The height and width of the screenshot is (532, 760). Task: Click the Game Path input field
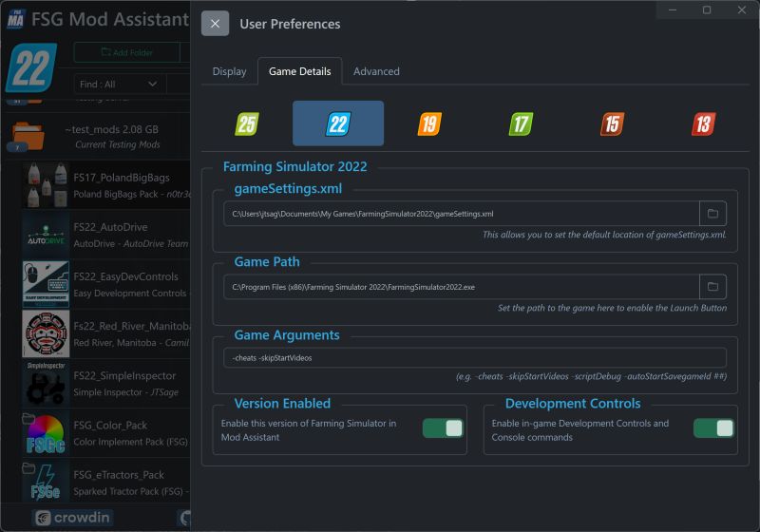pyautogui.click(x=462, y=287)
